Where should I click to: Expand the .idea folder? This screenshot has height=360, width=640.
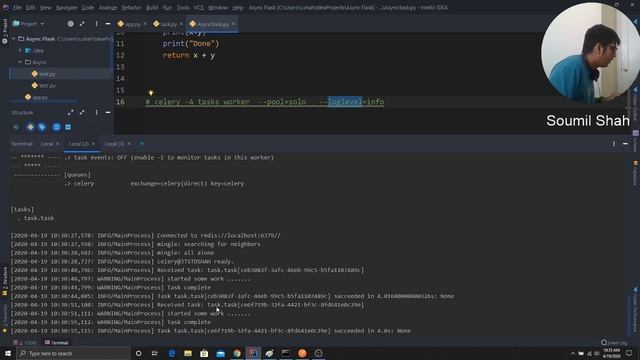pos(20,51)
